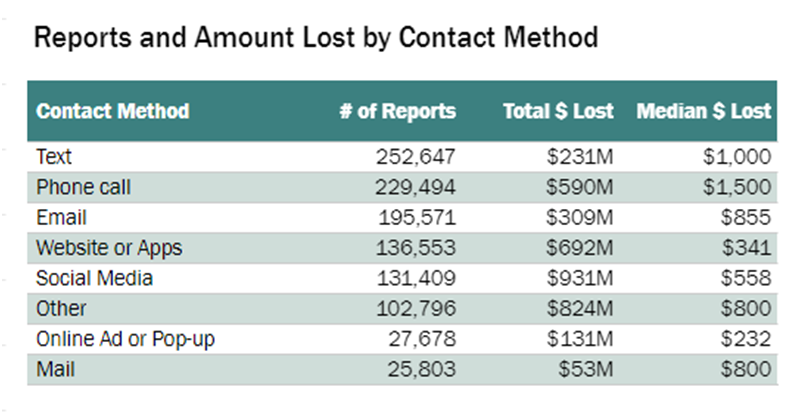Screen dimensions: 802x416
Task: Select the 27,678 reports cell
Action: tap(422, 339)
